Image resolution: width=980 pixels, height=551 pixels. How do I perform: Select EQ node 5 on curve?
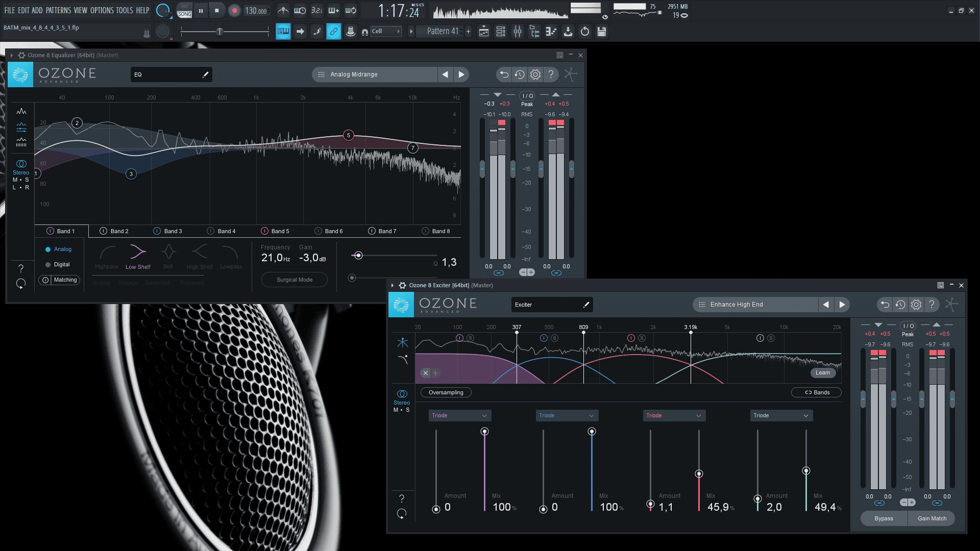pos(349,135)
